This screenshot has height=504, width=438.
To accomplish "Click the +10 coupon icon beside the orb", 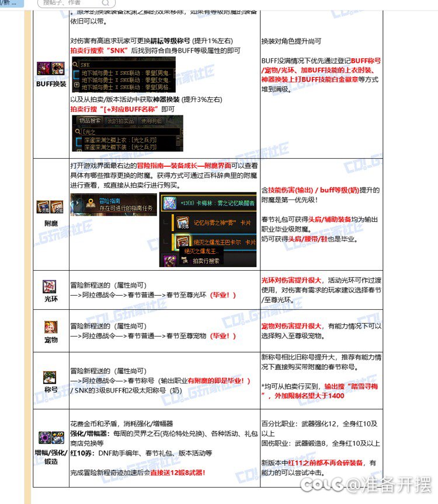I will coord(58,437).
